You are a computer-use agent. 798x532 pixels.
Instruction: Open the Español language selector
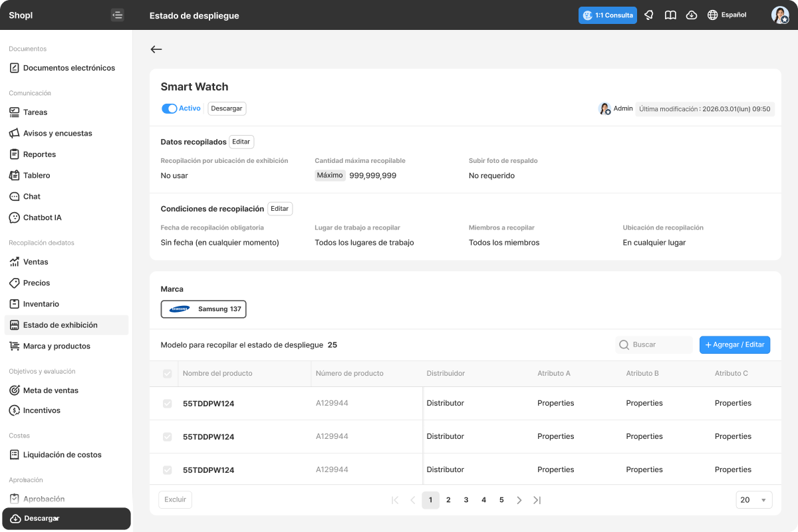pos(727,15)
